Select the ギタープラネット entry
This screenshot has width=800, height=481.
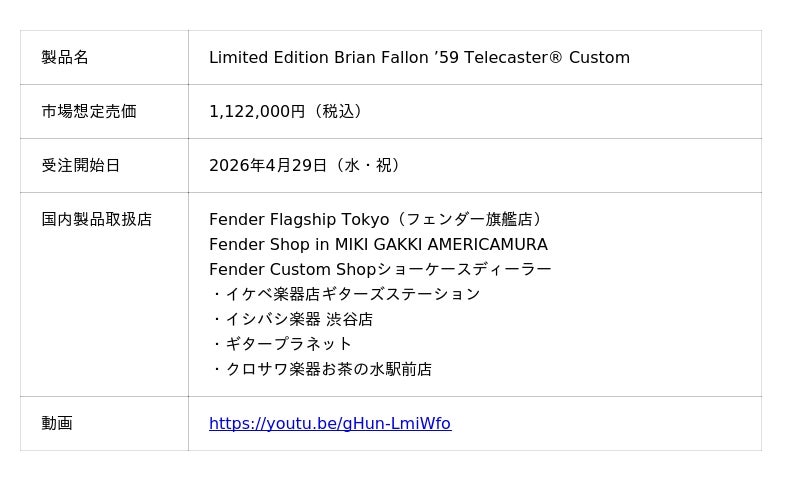(x=288, y=344)
